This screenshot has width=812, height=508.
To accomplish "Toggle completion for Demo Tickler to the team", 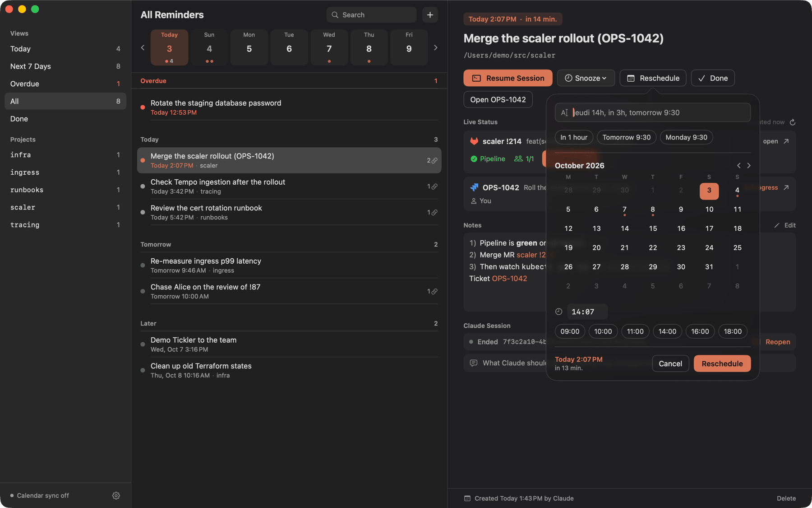I will click(x=143, y=345).
